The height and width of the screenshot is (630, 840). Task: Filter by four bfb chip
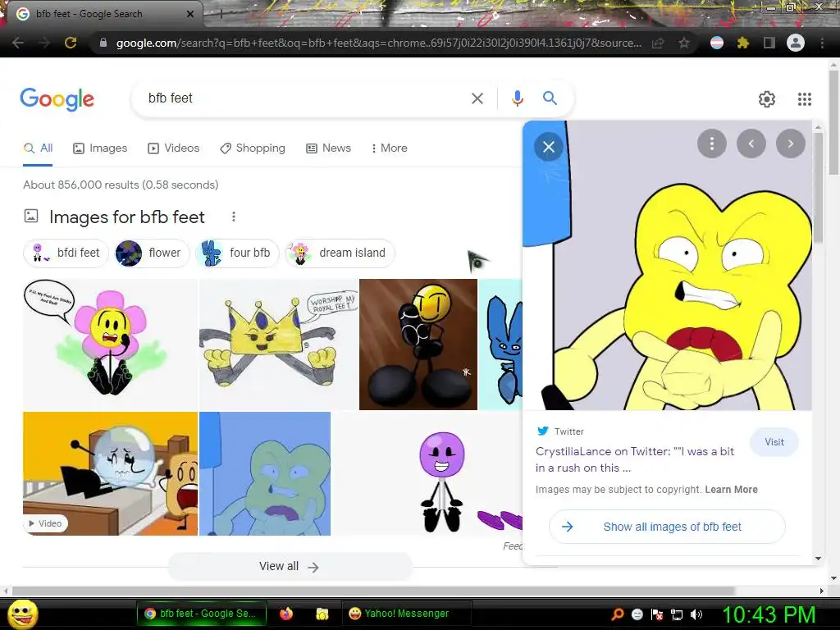pyautogui.click(x=236, y=253)
